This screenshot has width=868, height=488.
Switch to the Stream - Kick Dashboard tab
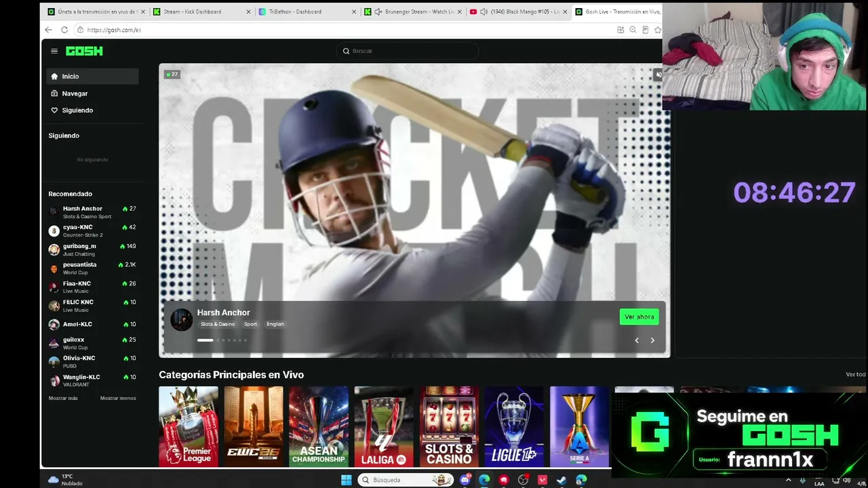(x=201, y=12)
